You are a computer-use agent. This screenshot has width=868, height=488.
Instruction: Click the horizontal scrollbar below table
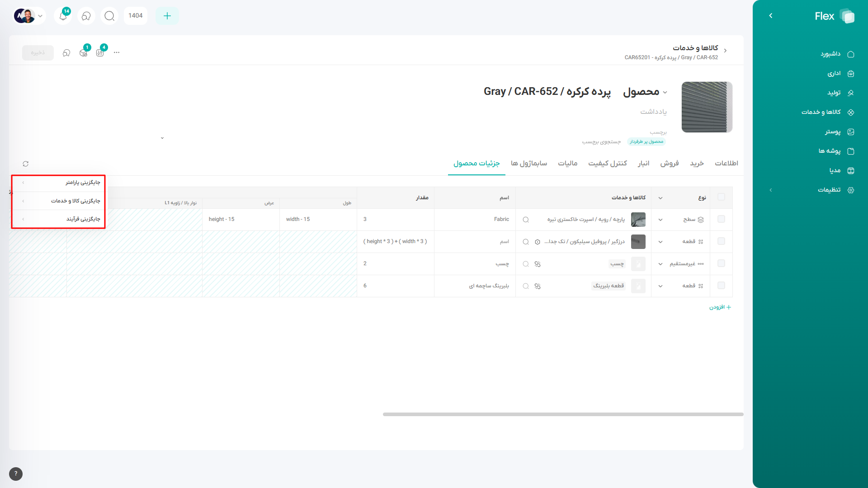[x=563, y=414]
